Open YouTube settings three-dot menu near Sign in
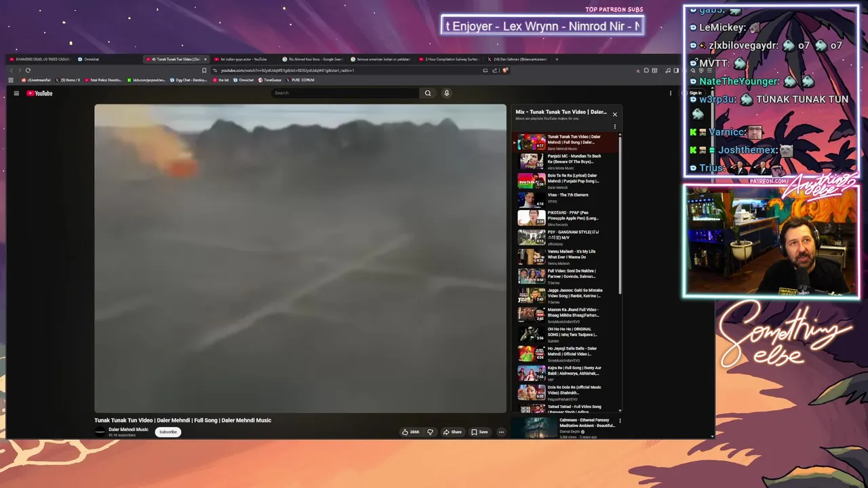Image resolution: width=868 pixels, height=488 pixels. click(671, 93)
